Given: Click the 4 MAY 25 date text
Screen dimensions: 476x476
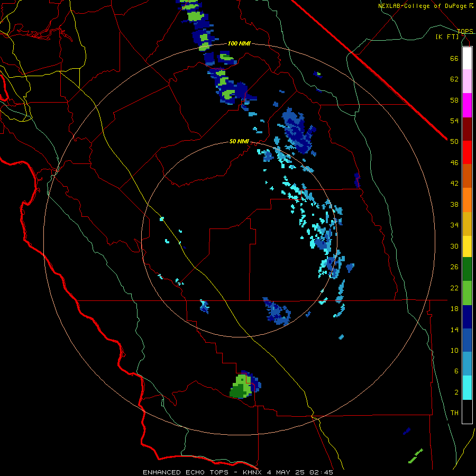Looking at the screenshot, I should (x=287, y=472).
